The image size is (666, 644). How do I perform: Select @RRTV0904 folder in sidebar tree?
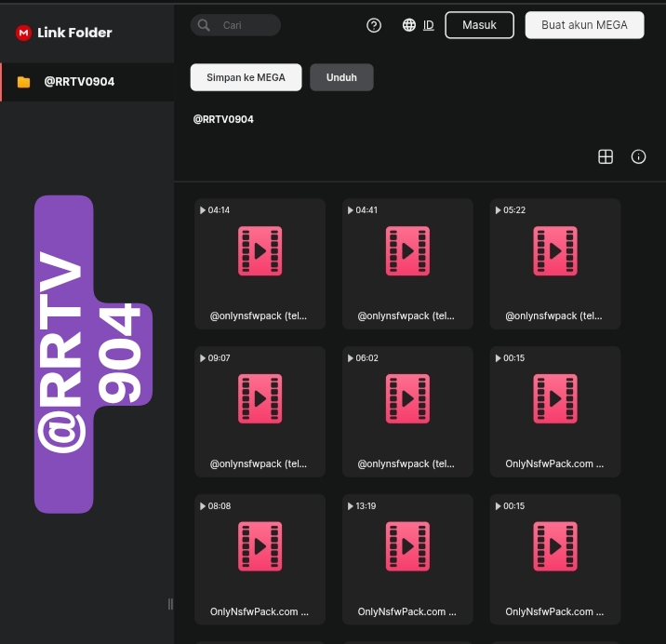[87, 82]
